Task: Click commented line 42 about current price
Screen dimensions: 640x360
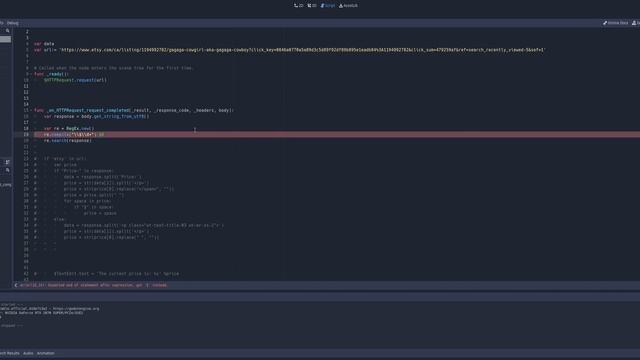Action: coord(107,273)
